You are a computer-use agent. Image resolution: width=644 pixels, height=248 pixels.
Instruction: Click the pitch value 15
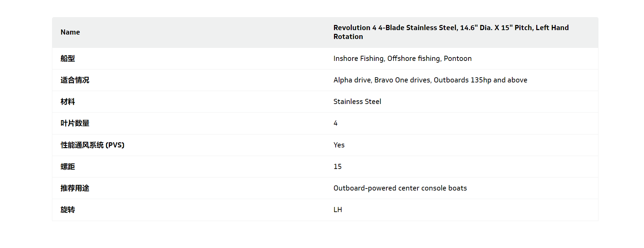(337, 167)
